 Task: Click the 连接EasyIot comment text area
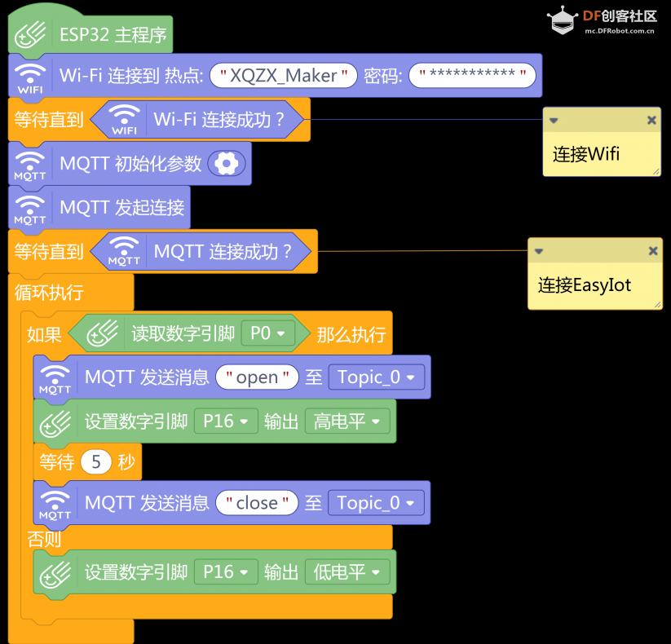(x=595, y=285)
